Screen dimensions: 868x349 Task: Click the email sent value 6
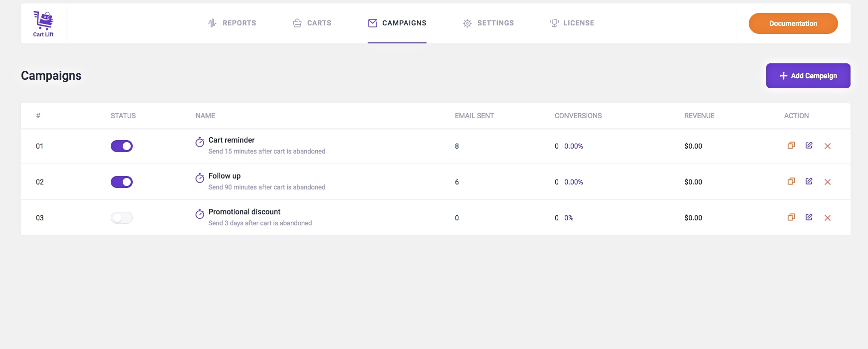(x=457, y=182)
